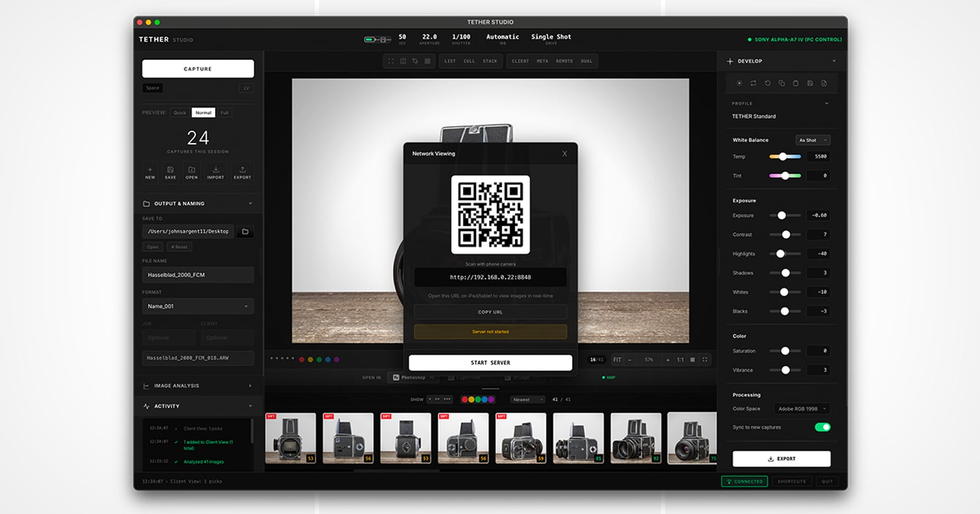Image resolution: width=980 pixels, height=514 pixels.
Task: Collapse the Output & Naming section
Action: point(250,204)
